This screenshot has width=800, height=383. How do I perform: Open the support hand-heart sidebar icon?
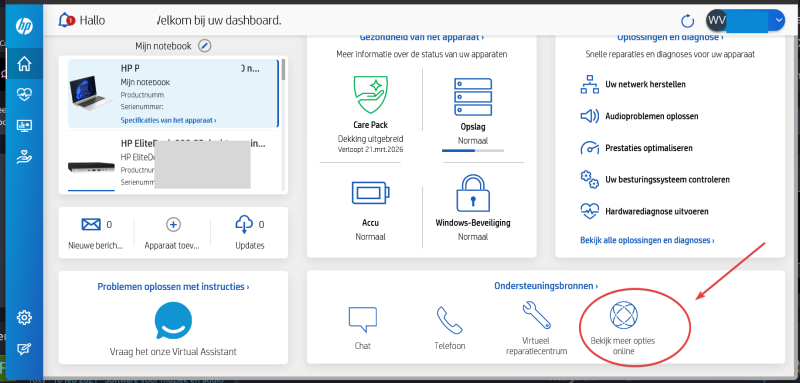(x=24, y=157)
